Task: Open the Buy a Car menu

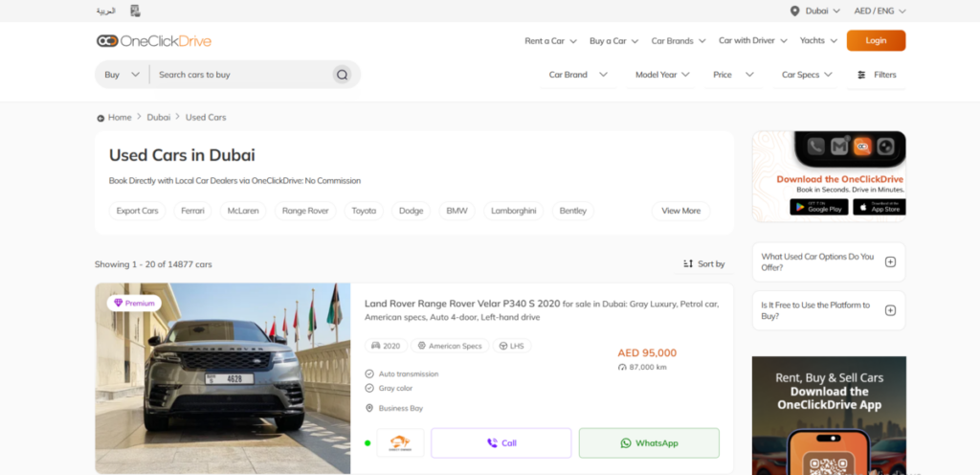Action: coord(614,40)
